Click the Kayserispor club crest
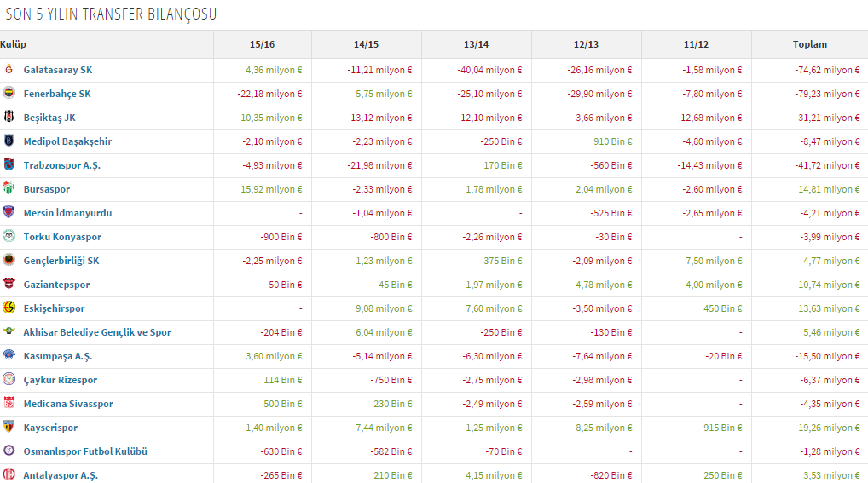The height and width of the screenshot is (483, 868). point(9,426)
